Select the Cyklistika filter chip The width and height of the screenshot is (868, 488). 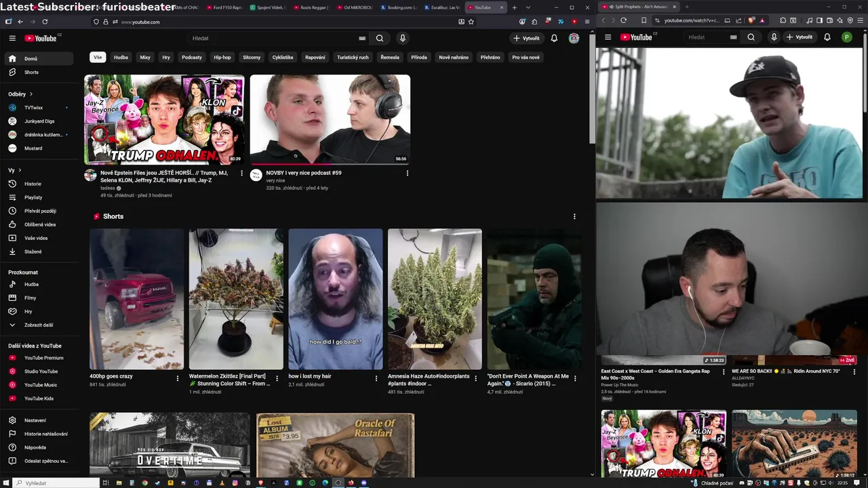pyautogui.click(x=283, y=58)
